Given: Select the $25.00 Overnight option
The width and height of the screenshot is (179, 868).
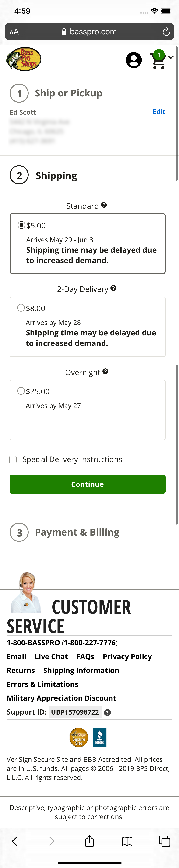Looking at the screenshot, I should click(x=21, y=391).
